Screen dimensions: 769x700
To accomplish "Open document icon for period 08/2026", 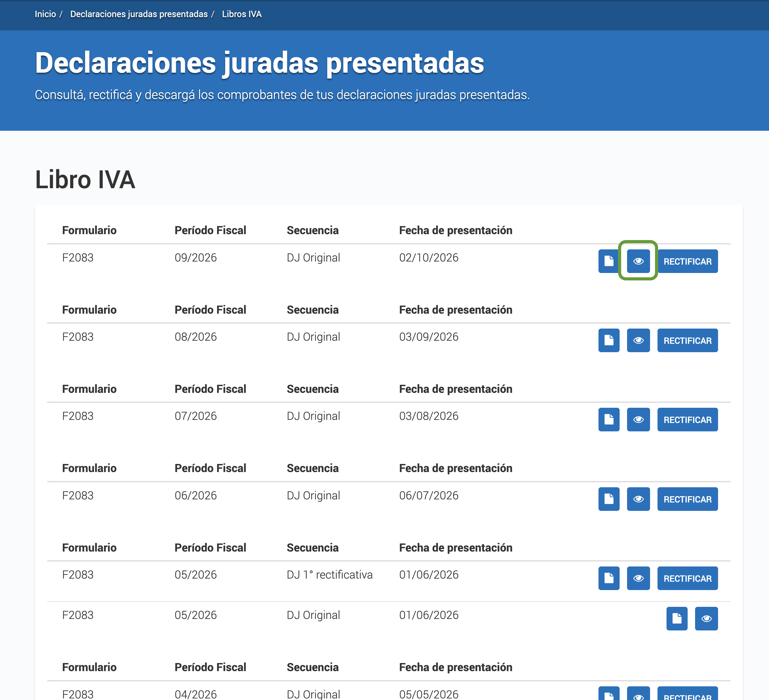I will point(609,340).
